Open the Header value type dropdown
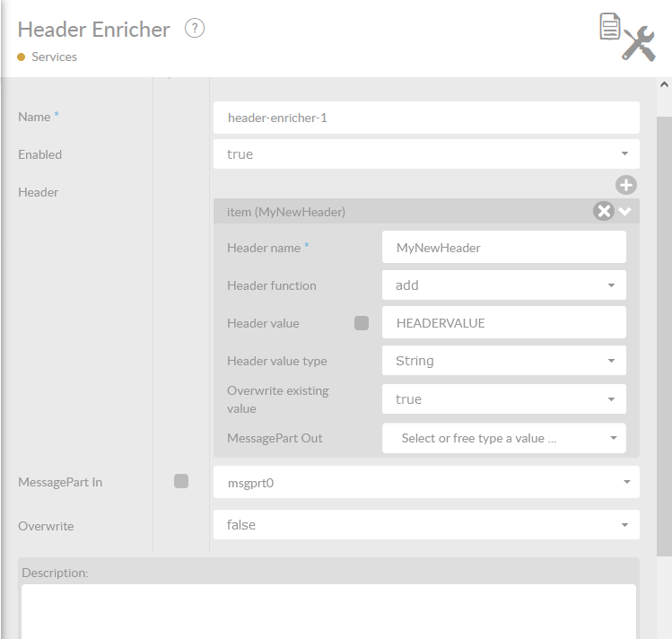This screenshot has height=639, width=672. coord(503,361)
